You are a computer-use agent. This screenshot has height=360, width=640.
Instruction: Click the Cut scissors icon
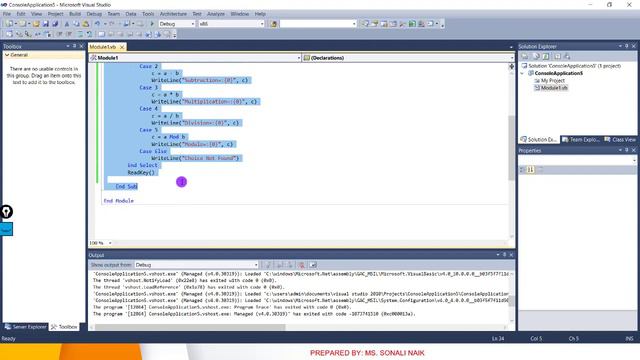(67, 24)
